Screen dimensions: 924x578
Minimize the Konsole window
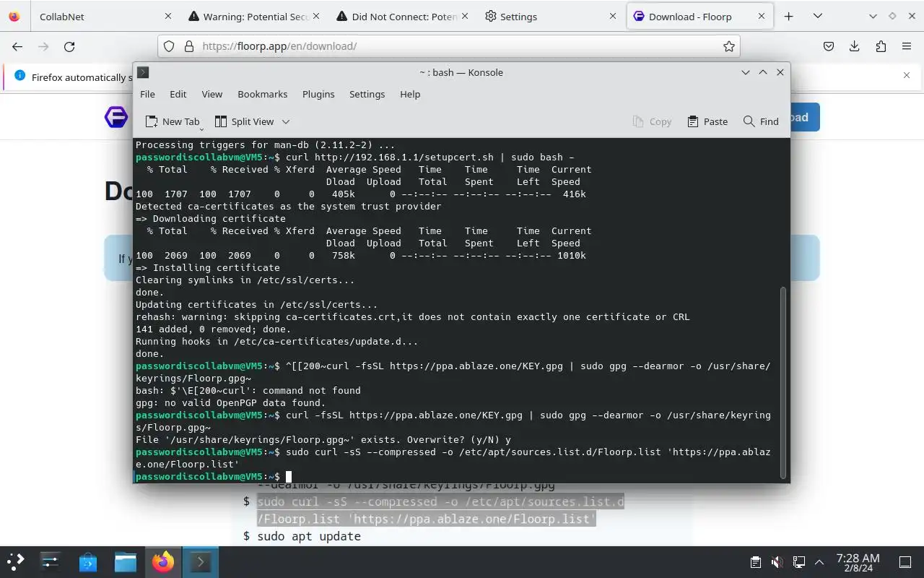tap(746, 72)
